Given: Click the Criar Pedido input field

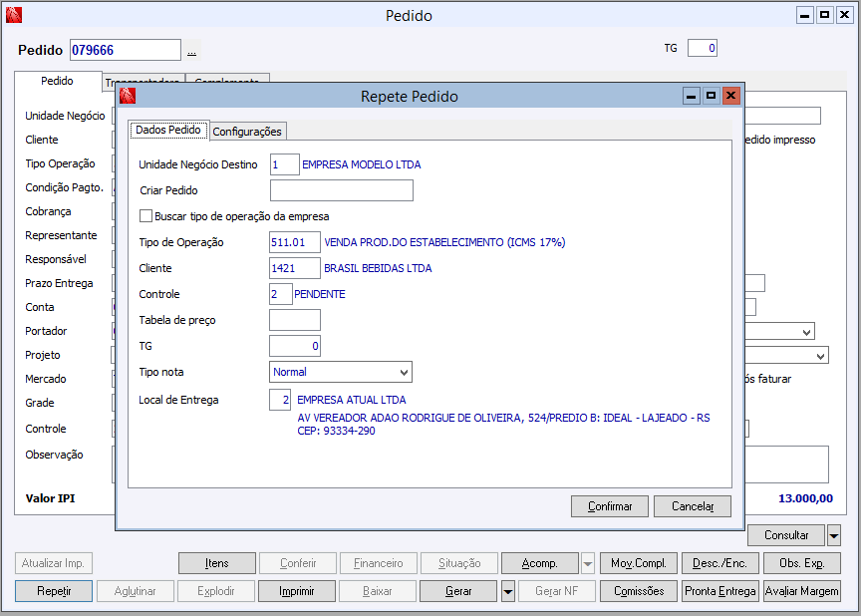Looking at the screenshot, I should (x=342, y=190).
